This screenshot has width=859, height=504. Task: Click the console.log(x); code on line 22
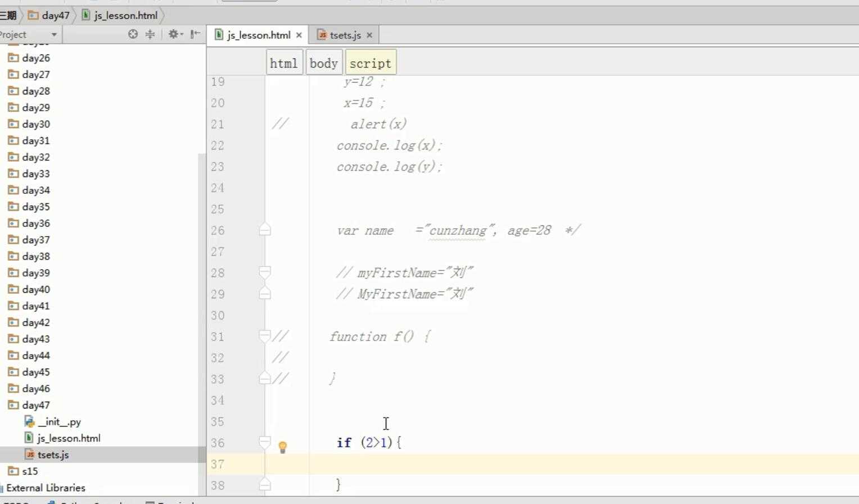pyautogui.click(x=390, y=145)
